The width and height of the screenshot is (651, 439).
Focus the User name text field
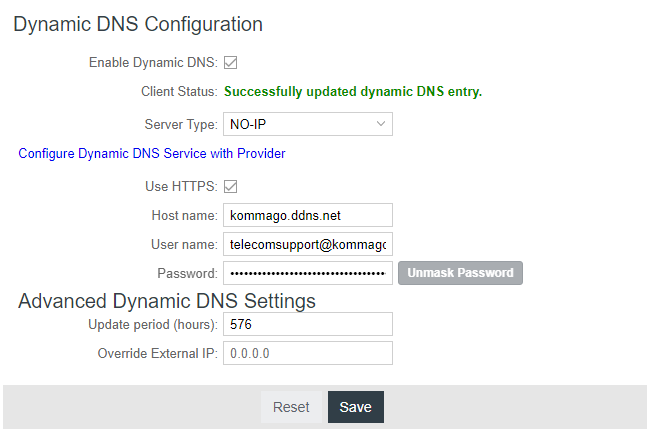(307, 244)
